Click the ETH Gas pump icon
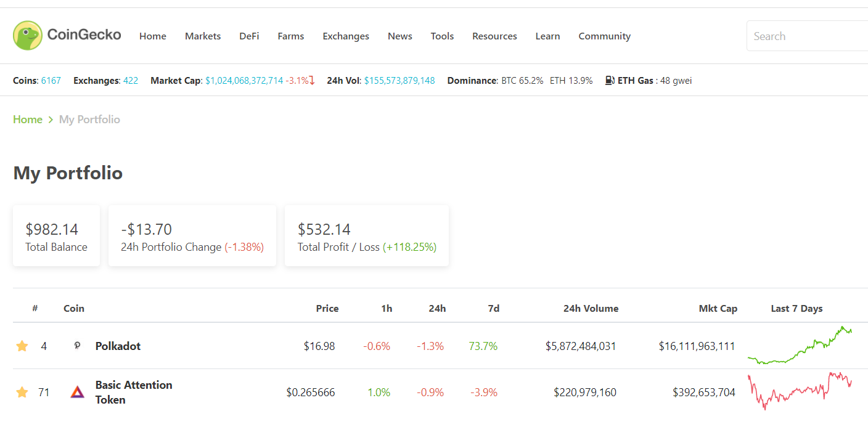The width and height of the screenshot is (868, 427). click(x=610, y=80)
